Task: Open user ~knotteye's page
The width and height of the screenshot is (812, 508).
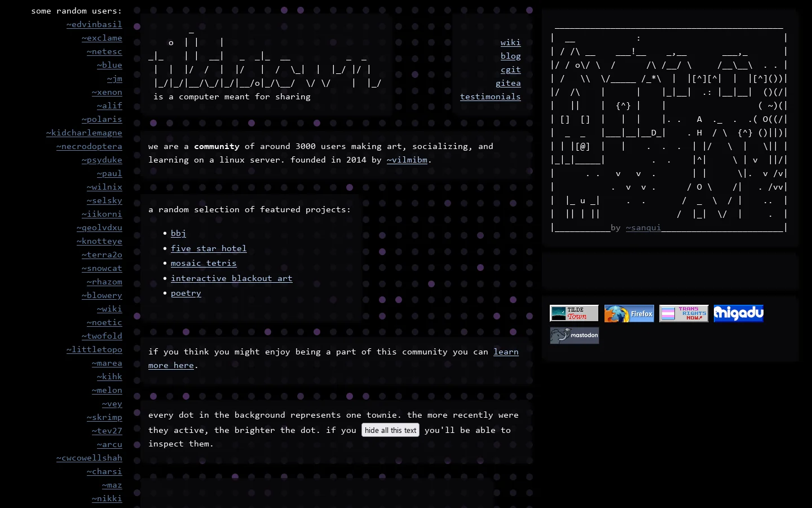Action: pos(99,241)
